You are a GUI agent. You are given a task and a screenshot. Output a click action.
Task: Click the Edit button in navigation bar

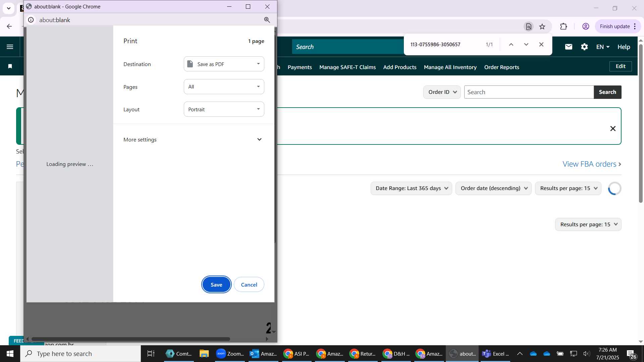(621, 66)
